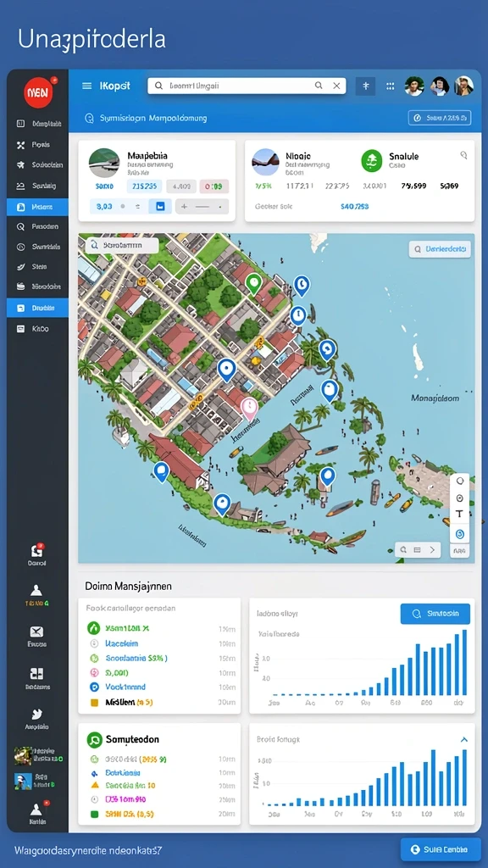Click the list icon in map bottom toolbar
This screenshot has height=868, width=488.
click(417, 549)
